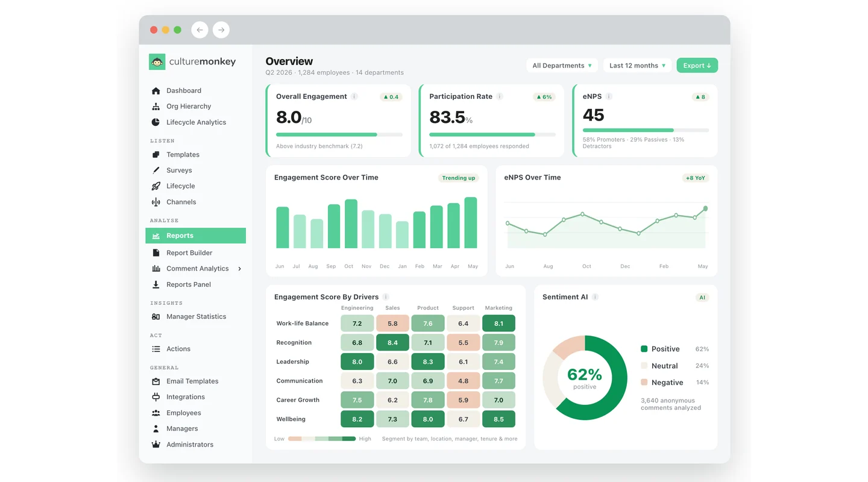Screen dimensions: 868x482
Task: Click the browser back arrow button
Action: 200,30
